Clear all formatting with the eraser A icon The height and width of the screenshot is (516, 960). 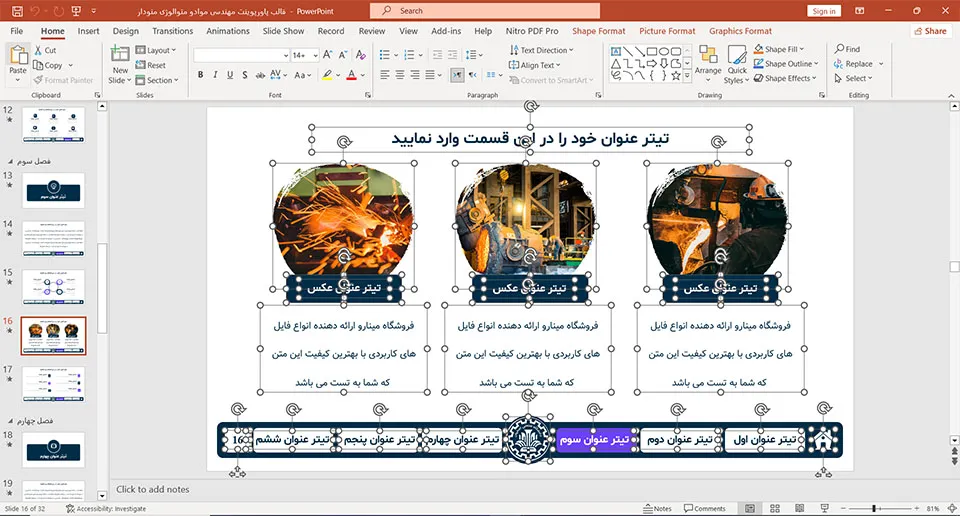click(x=361, y=55)
